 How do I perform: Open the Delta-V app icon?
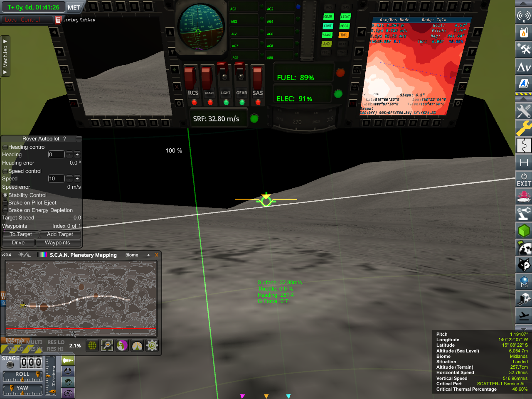click(524, 66)
